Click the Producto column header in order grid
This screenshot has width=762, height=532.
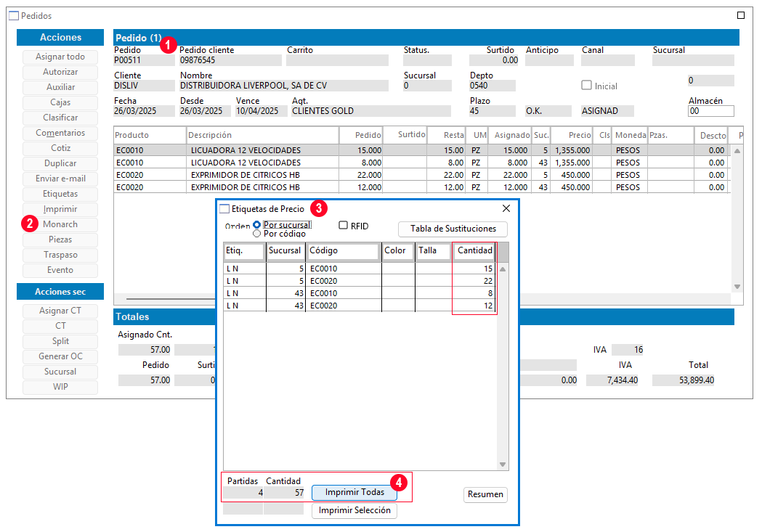click(x=150, y=136)
